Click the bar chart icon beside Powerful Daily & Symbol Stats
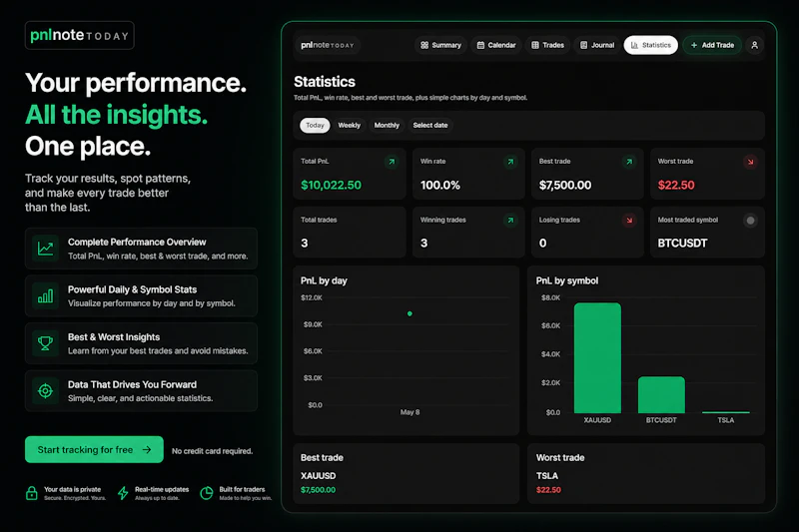Viewport: 799px width, 532px height. [x=45, y=295]
